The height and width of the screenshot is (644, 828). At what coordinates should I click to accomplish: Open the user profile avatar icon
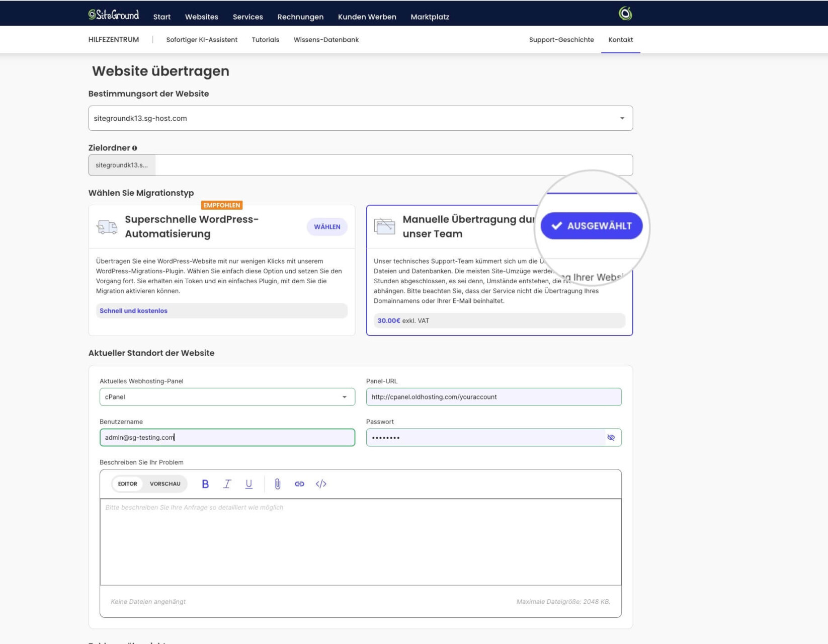625,14
